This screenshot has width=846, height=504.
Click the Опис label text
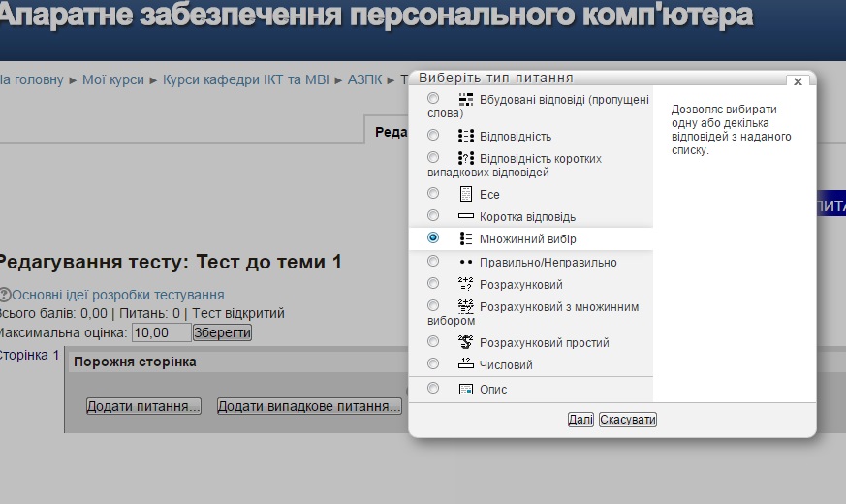click(x=493, y=390)
